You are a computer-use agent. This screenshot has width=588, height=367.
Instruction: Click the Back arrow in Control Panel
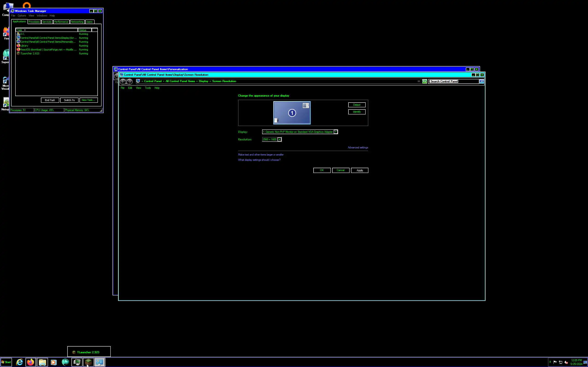coord(123,82)
